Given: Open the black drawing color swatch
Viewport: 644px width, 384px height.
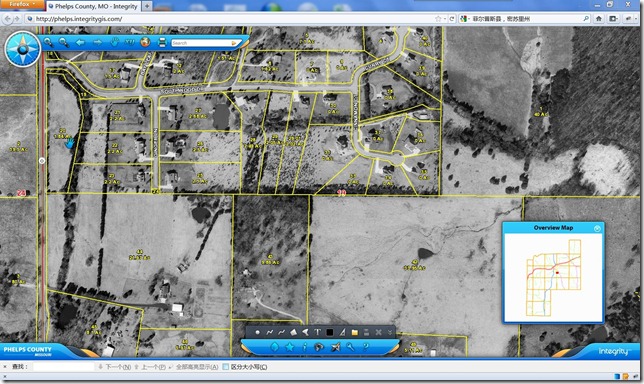Looking at the screenshot, I should [329, 332].
